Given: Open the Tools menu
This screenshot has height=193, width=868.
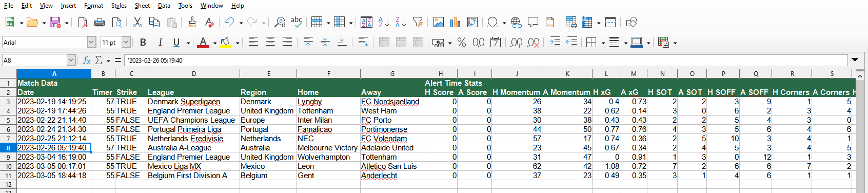Looking at the screenshot, I should (185, 6).
